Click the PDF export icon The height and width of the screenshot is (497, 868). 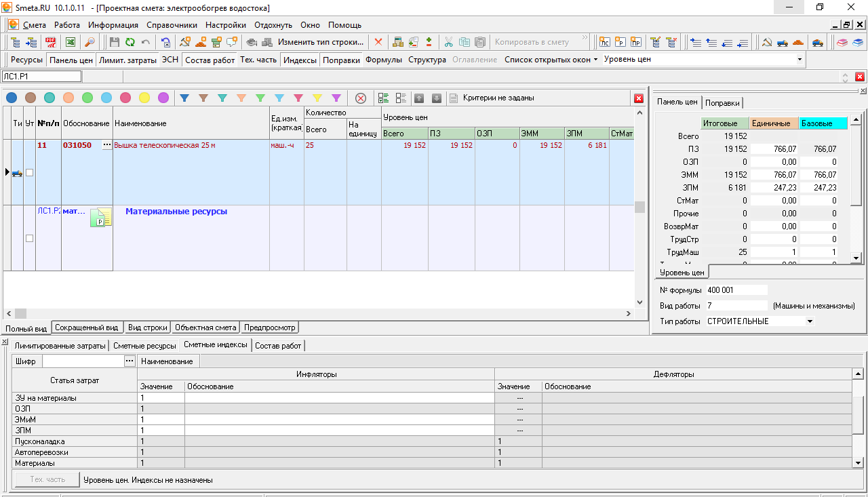51,42
